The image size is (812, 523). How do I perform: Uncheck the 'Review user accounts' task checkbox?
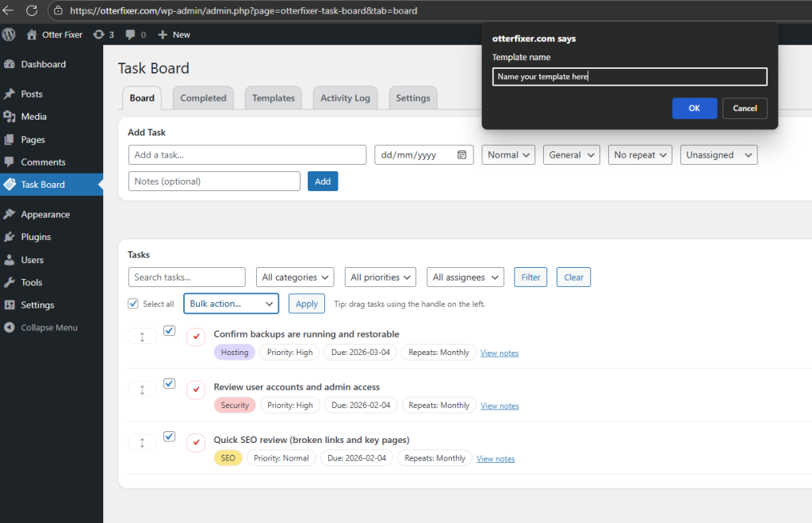[x=169, y=384]
